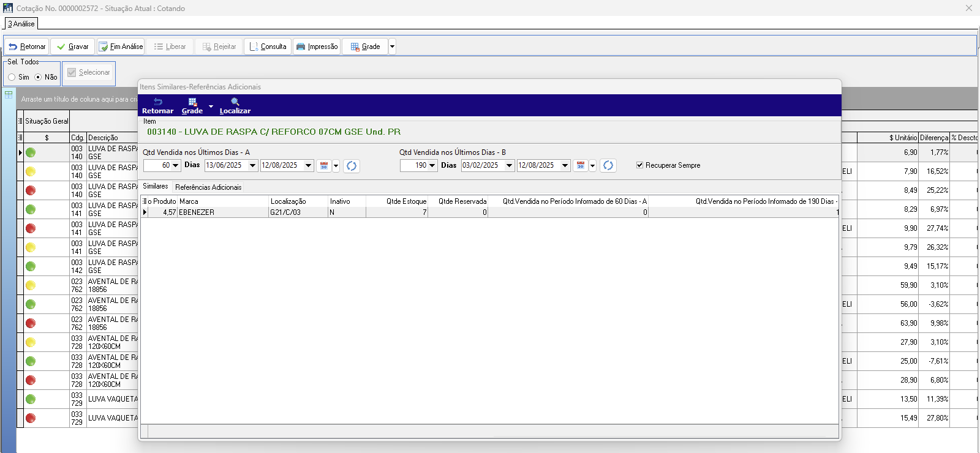The image size is (980, 453).
Task: Click the Gravar checkmark button
Action: pyautogui.click(x=73, y=47)
